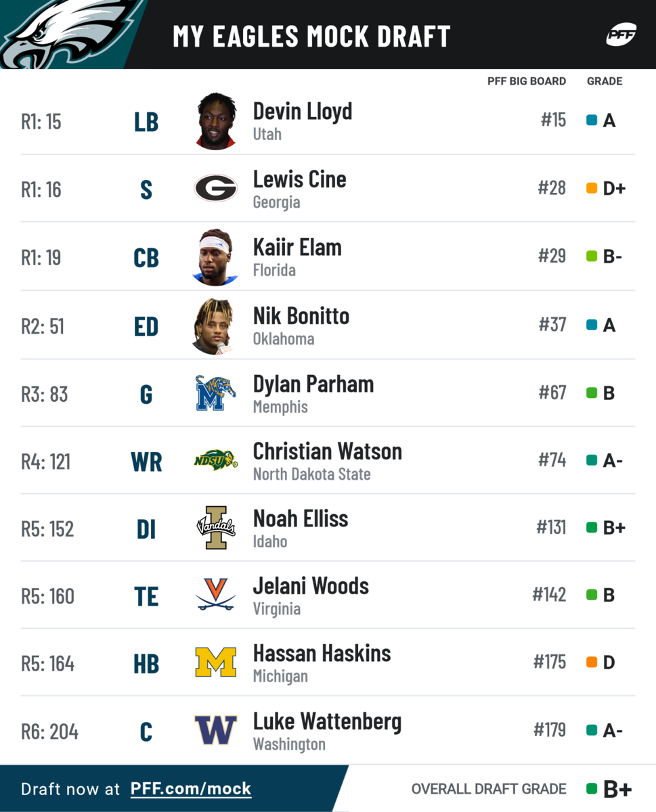The height and width of the screenshot is (812, 656).
Task: Select the Grade column header
Action: pos(605,81)
